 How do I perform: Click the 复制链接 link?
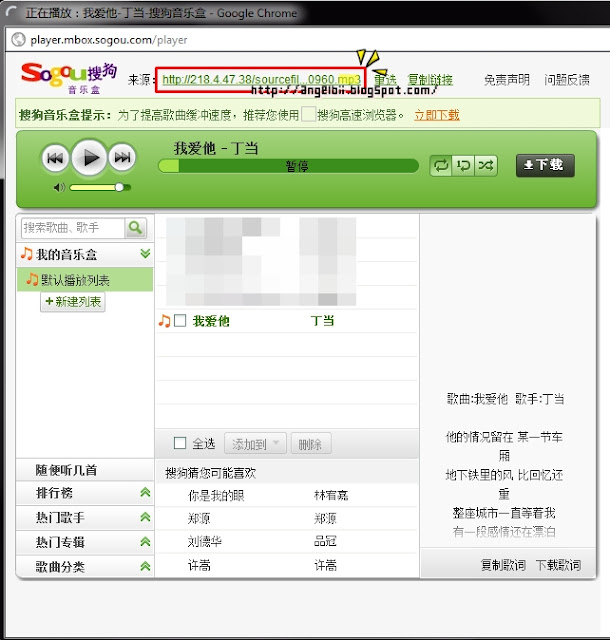[x=430, y=80]
